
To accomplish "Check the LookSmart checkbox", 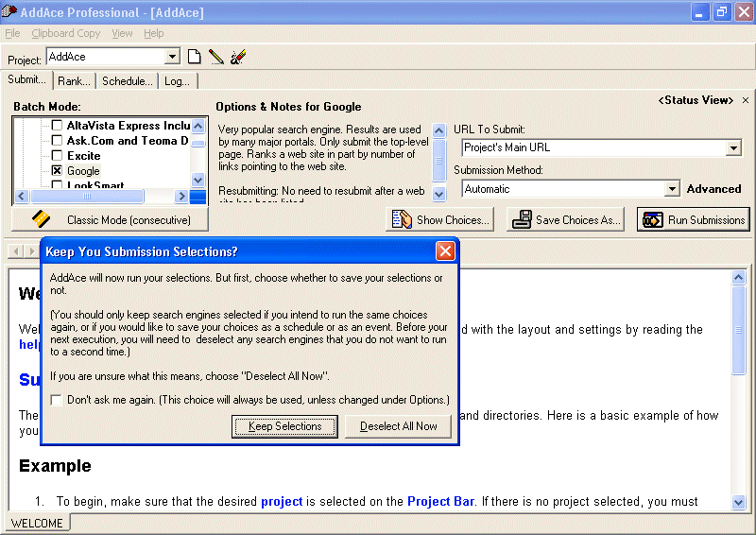I will (57, 184).
